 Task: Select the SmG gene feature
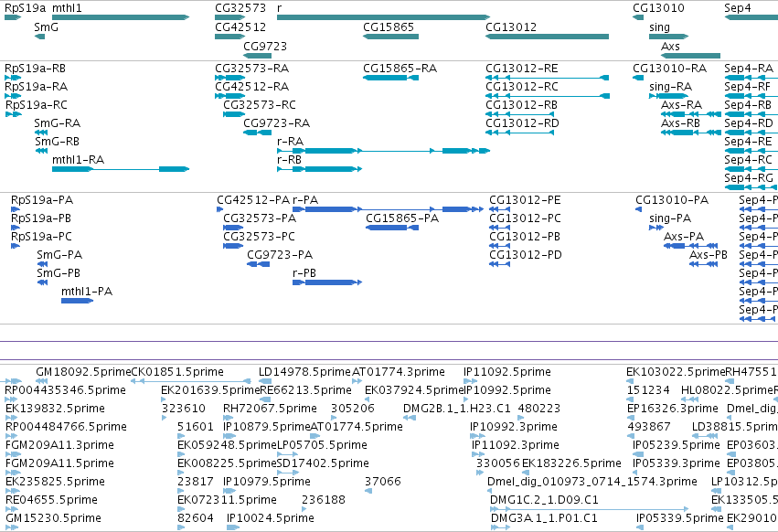[39, 37]
